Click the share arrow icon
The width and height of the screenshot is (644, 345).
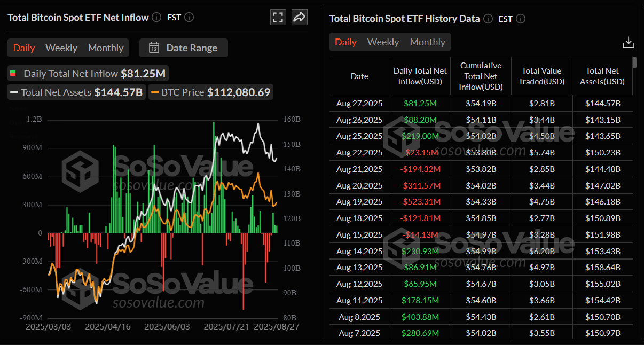(300, 17)
